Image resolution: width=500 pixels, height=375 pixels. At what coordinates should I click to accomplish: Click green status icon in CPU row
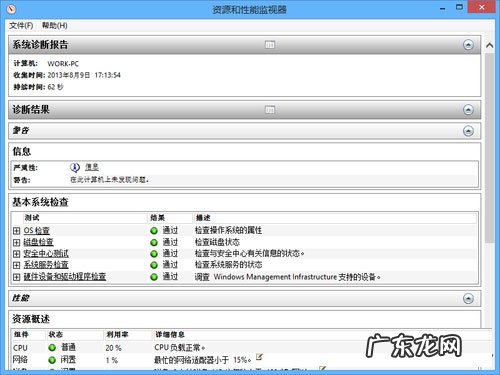click(52, 348)
